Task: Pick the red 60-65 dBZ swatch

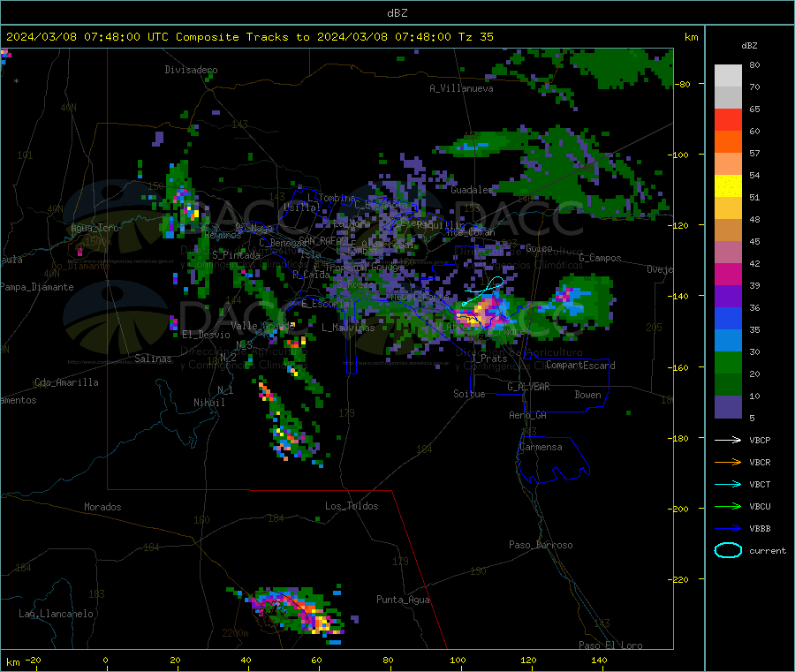Action: [x=728, y=119]
